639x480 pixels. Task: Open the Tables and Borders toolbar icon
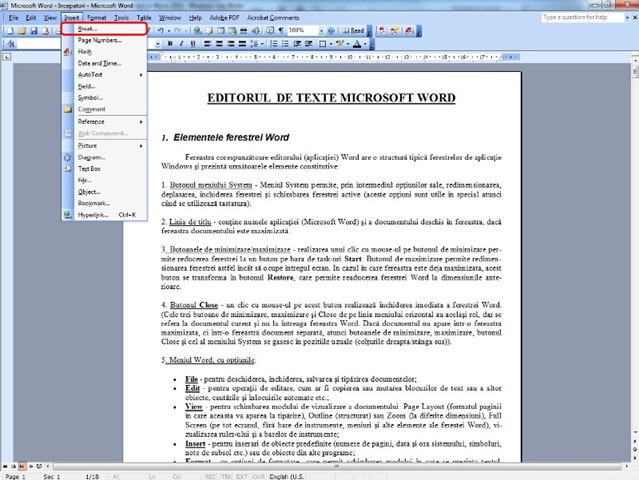pos(209,31)
